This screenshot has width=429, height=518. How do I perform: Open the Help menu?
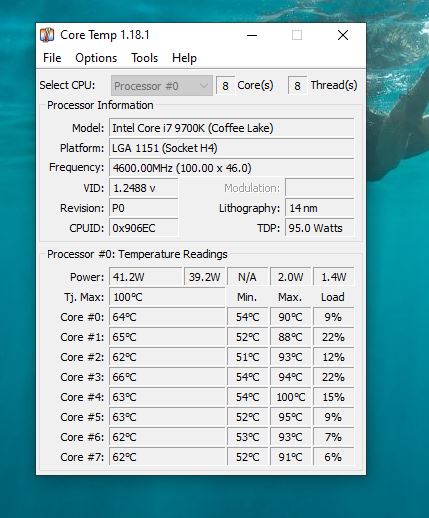[x=184, y=58]
